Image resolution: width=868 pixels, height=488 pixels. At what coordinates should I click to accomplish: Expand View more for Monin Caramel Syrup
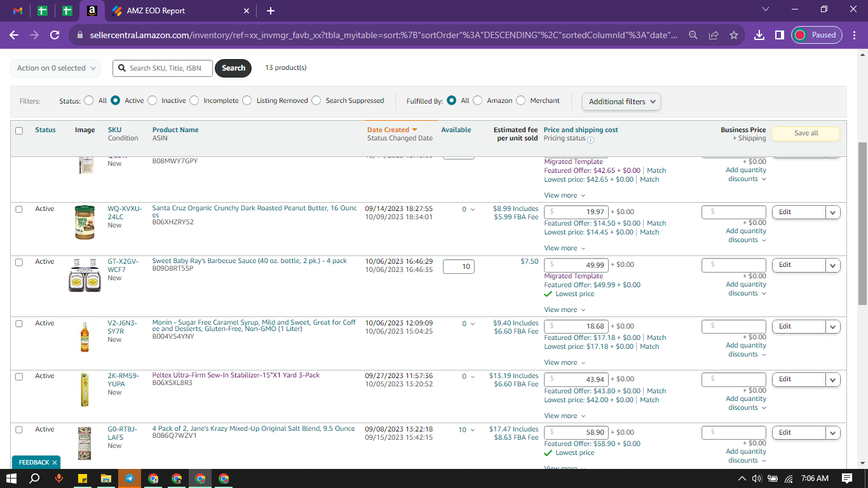[x=565, y=363]
